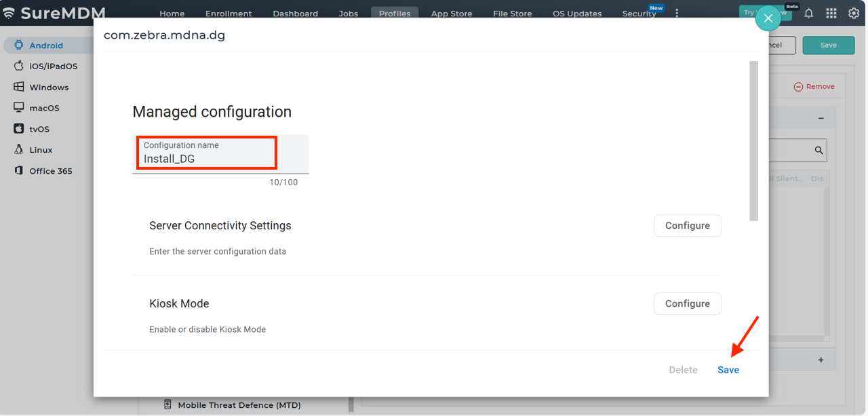Click the 10/100 character counter

(x=283, y=183)
